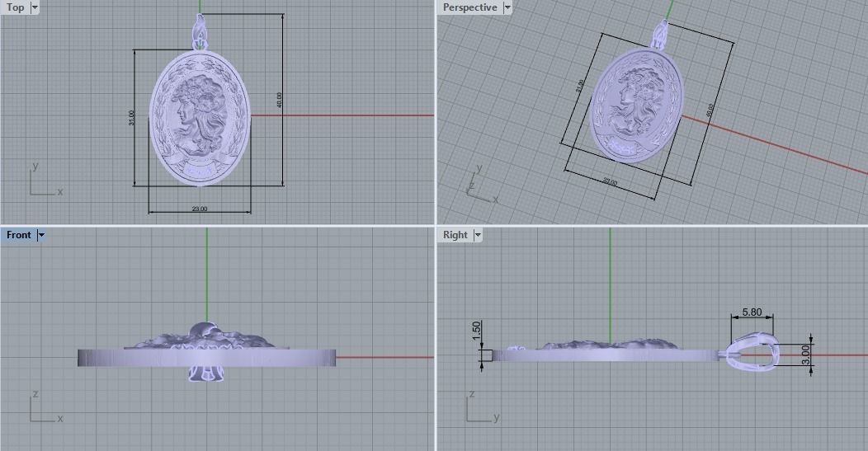Activate the Top viewport title label
This screenshot has width=868, height=451.
click(16, 7)
